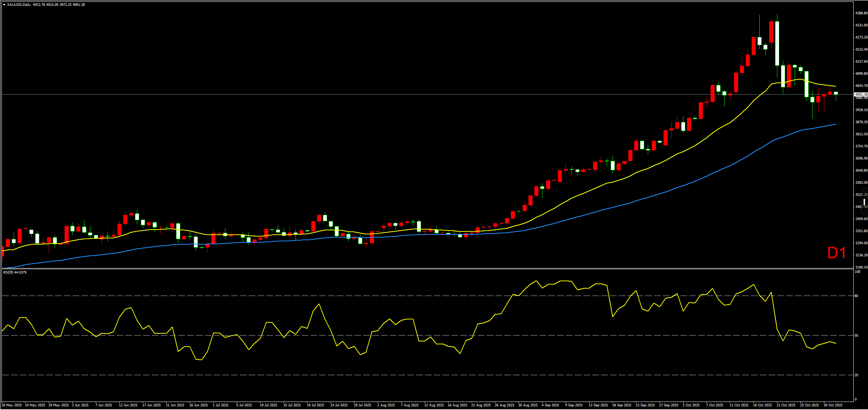
Task: Click the 3180.10 bottom price scale label
Action: point(861,267)
